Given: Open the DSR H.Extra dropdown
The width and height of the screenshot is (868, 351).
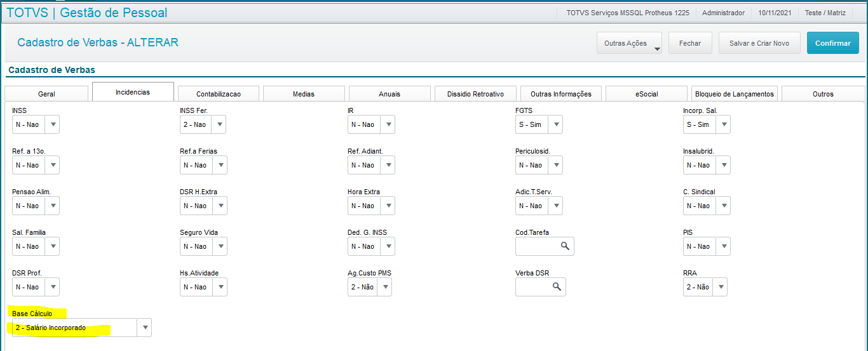Looking at the screenshot, I should click(220, 206).
